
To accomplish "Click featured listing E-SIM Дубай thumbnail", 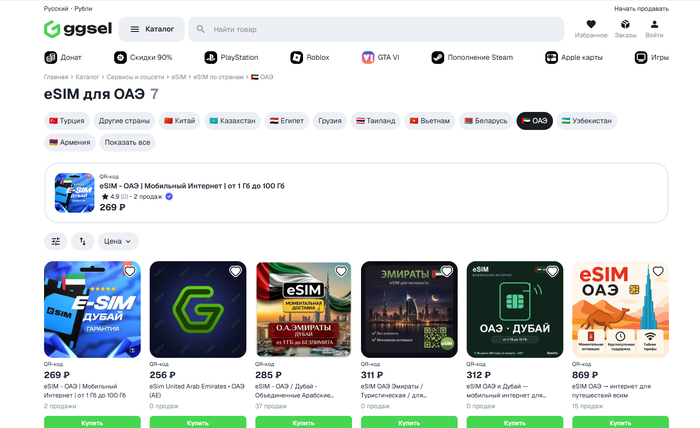I will click(x=75, y=193).
